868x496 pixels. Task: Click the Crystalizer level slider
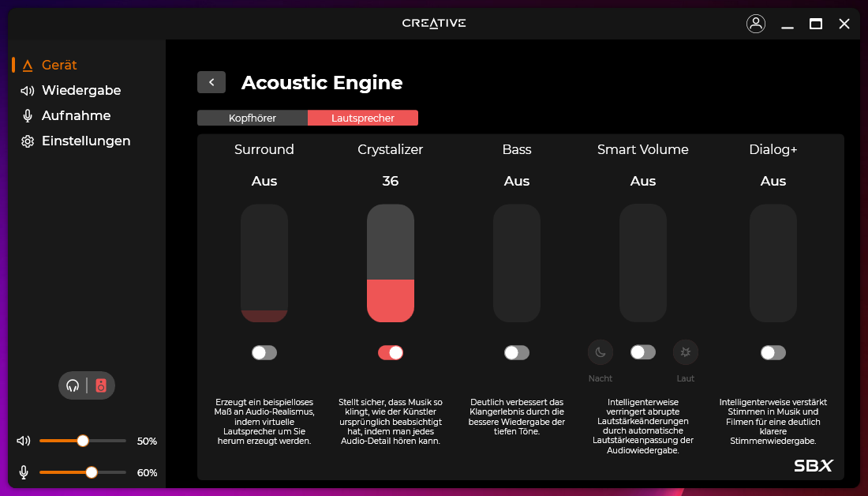tap(391, 263)
